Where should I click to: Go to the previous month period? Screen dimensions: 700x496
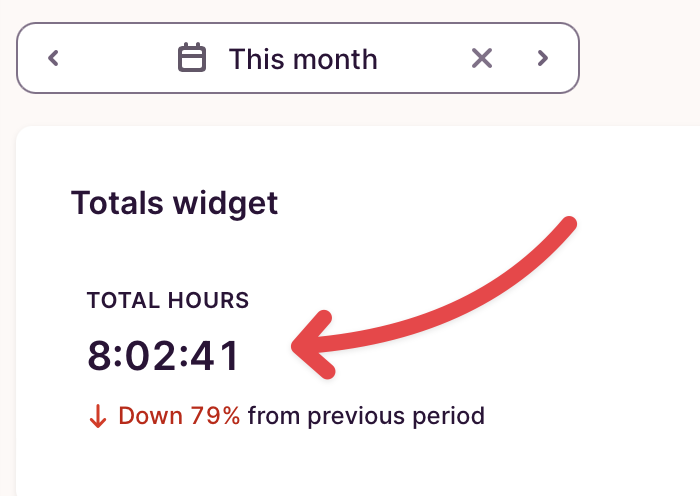click(54, 58)
